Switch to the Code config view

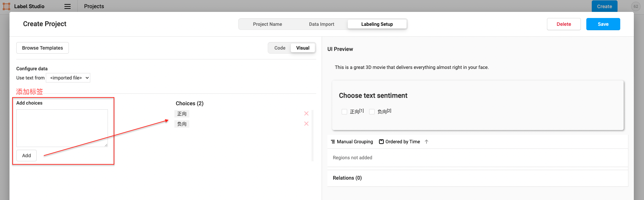click(x=280, y=48)
